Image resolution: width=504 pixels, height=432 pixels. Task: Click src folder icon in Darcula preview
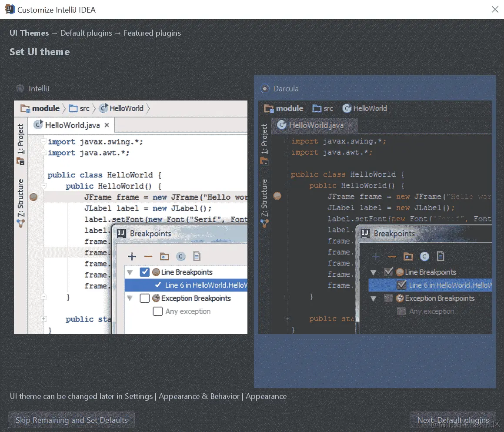pyautogui.click(x=317, y=108)
